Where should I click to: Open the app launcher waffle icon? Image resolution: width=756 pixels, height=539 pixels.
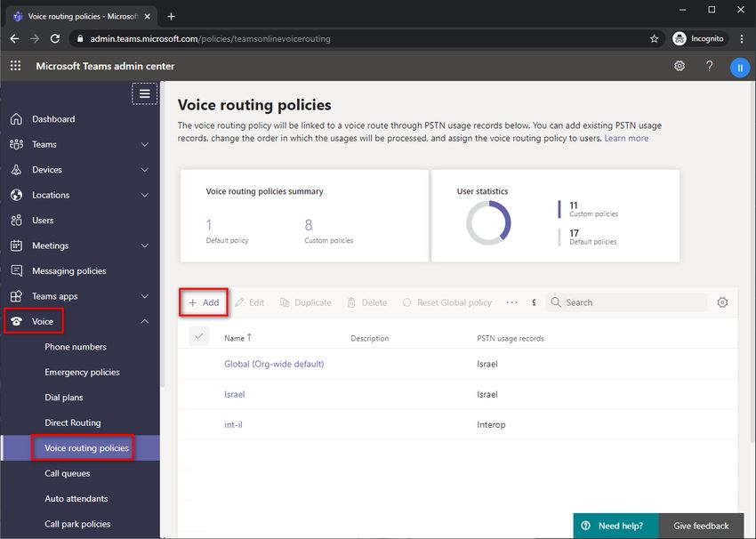point(15,66)
